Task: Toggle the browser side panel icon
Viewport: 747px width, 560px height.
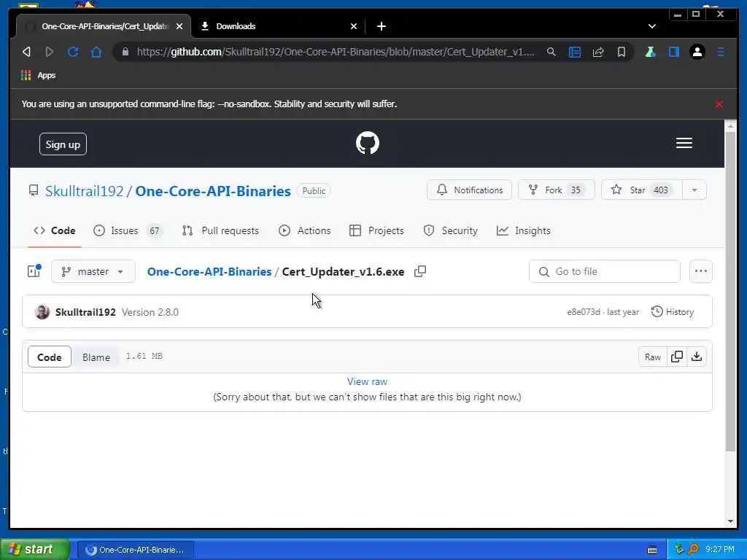Action: pos(673,52)
